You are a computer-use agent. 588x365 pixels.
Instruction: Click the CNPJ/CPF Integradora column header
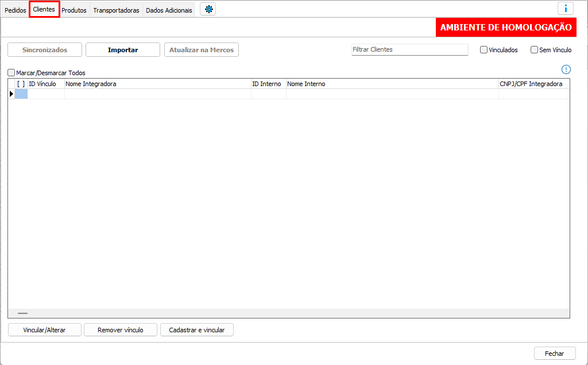tap(533, 84)
